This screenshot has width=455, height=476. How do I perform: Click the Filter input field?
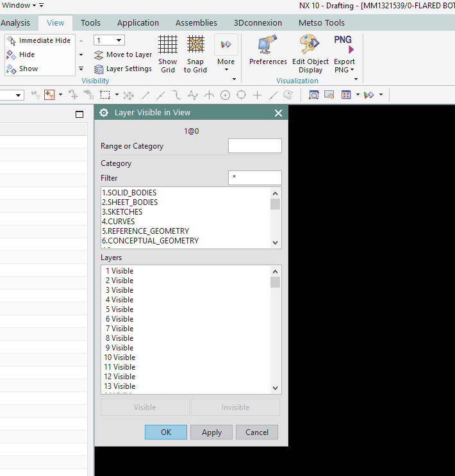point(255,177)
